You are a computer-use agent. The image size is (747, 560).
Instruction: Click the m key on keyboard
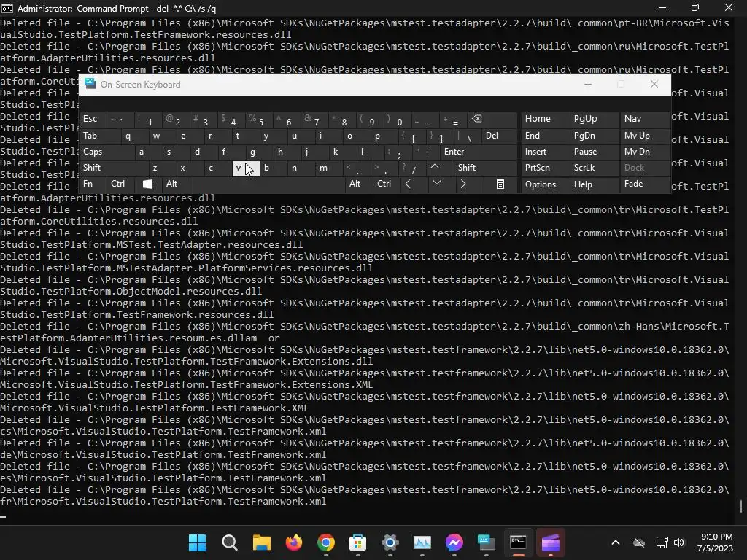click(328, 168)
